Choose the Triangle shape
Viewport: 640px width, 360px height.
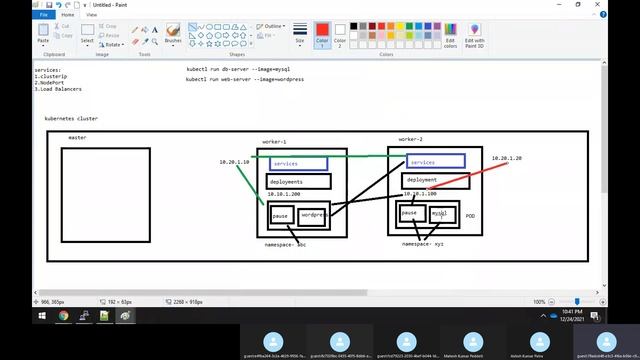click(x=243, y=27)
